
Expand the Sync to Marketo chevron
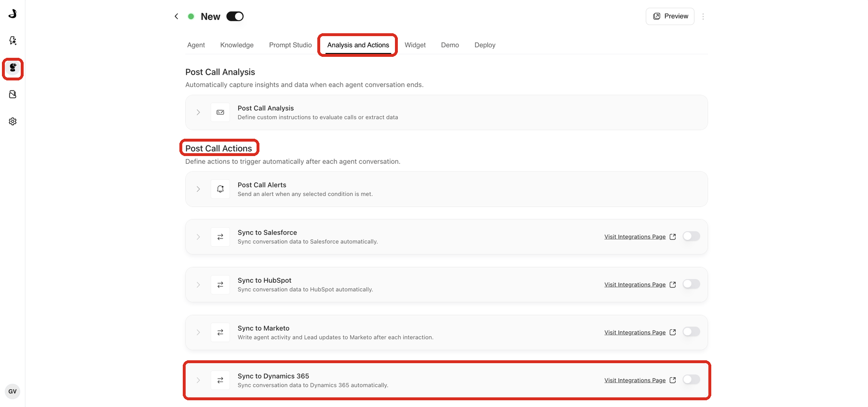click(198, 332)
